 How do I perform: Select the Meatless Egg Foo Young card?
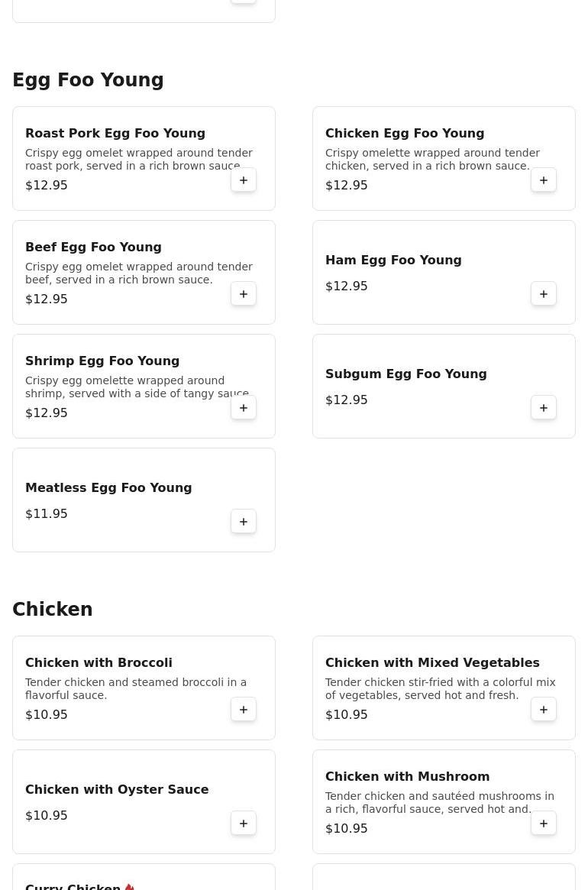[x=144, y=500]
